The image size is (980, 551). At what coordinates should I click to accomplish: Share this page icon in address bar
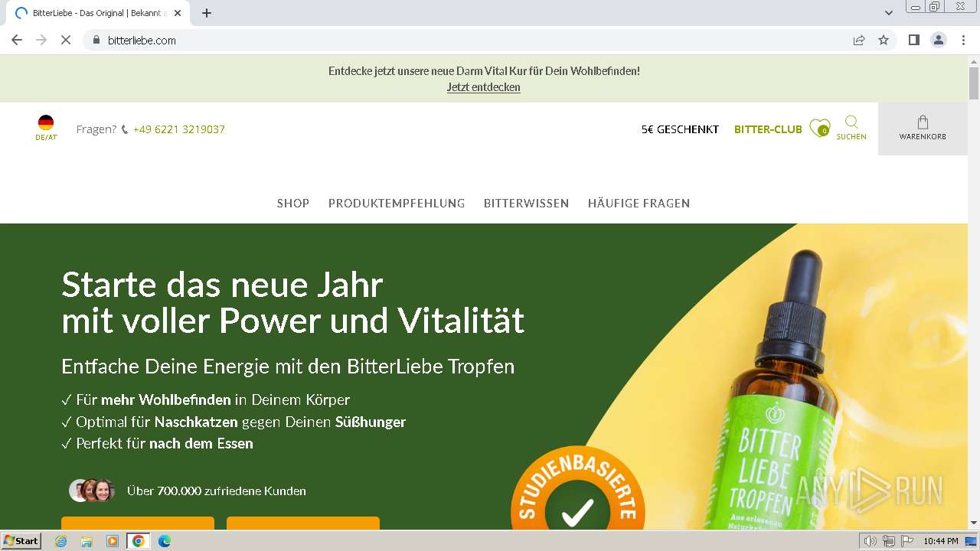(859, 40)
